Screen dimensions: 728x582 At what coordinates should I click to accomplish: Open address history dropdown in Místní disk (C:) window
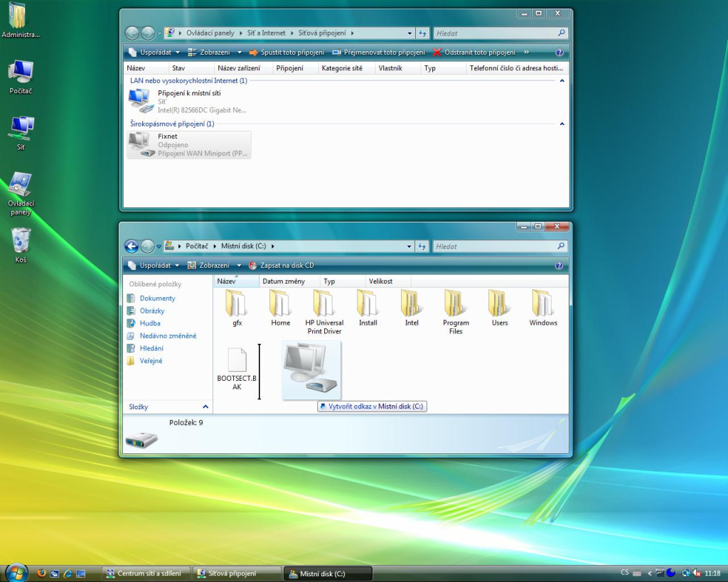[x=409, y=246]
